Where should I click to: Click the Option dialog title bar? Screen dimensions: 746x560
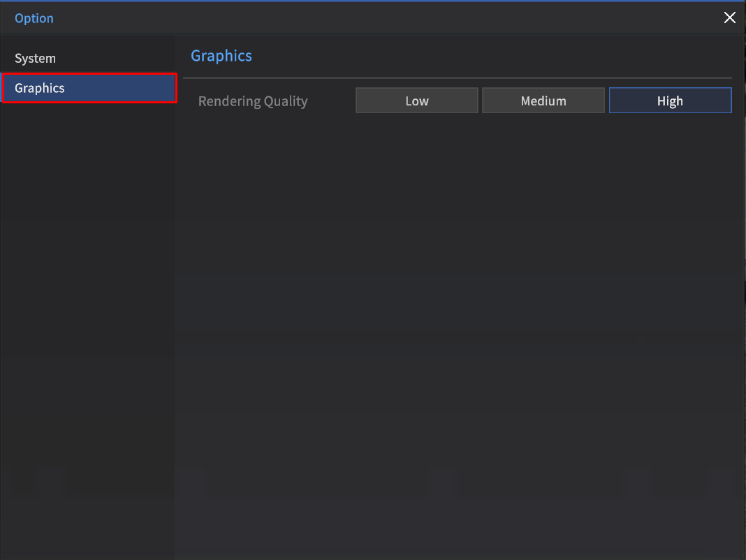pos(349,18)
